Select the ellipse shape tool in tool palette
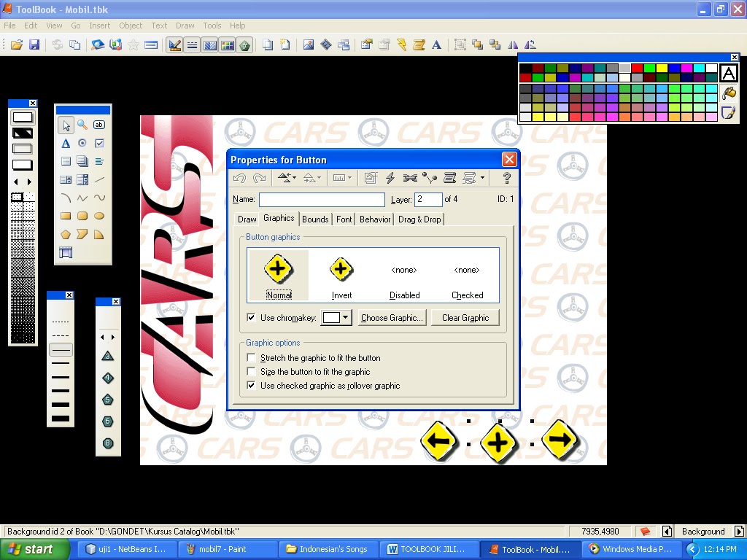747x560 pixels. (99, 216)
